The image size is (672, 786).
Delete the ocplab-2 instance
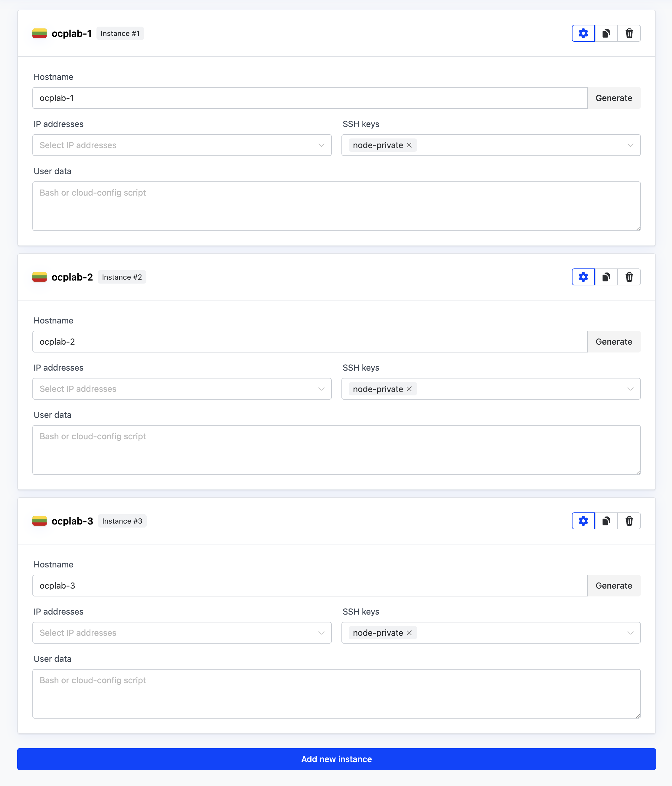(629, 277)
